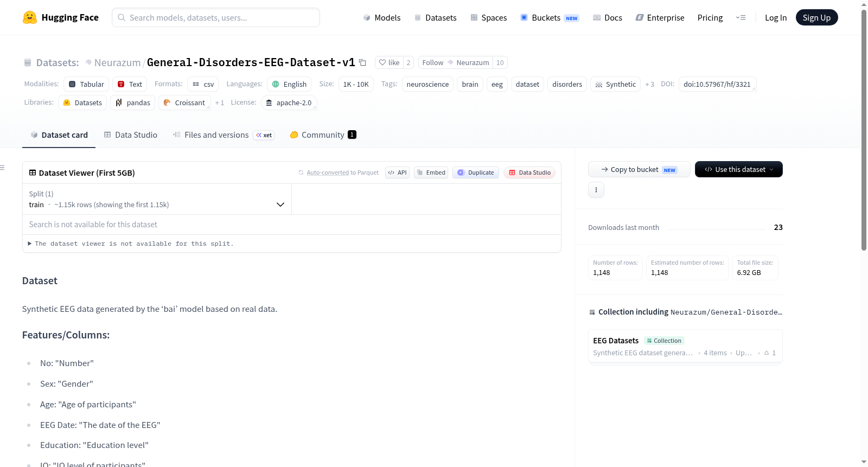
Task: Expand the +1 additional libraries
Action: coord(219,103)
